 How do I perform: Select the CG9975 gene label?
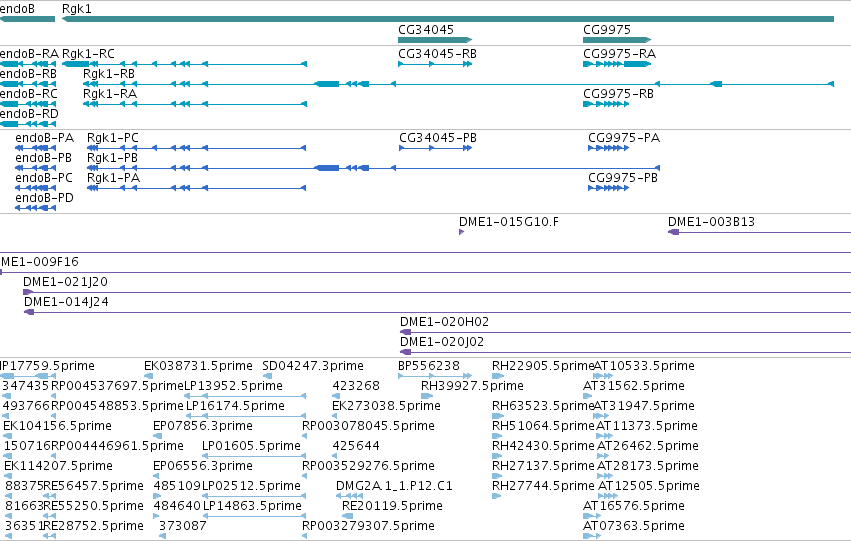coord(607,30)
